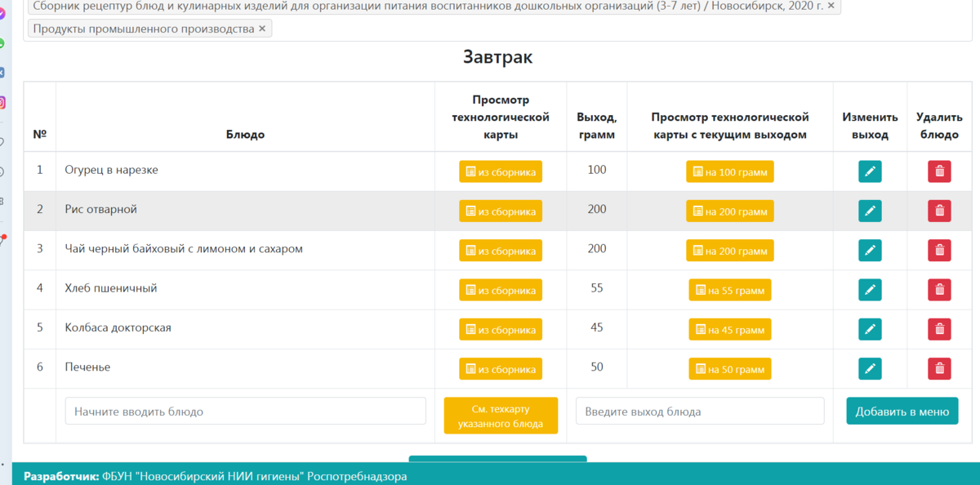Screen dimensions: 980x485
Task: Click the 'Завтрак' heading
Action: 497,57
